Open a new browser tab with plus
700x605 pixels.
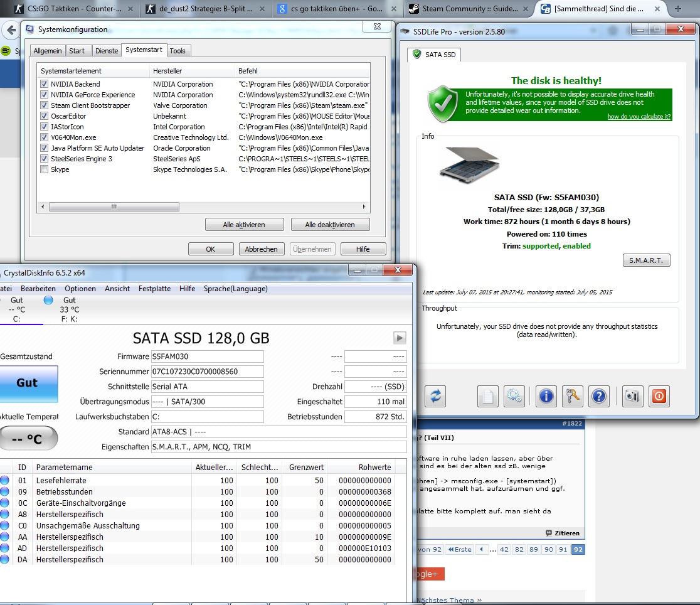[678, 9]
